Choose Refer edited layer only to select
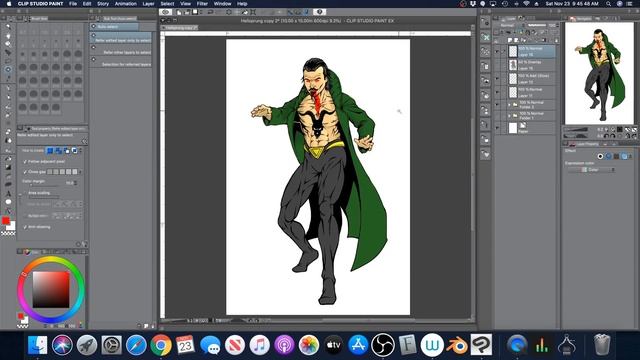Viewport: 640px width, 360px height. [120, 38]
